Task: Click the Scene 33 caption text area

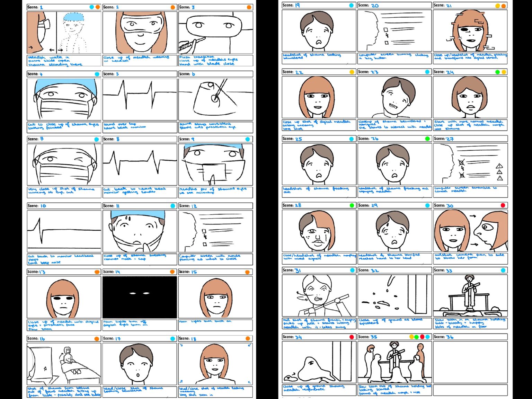Action: click(470, 323)
